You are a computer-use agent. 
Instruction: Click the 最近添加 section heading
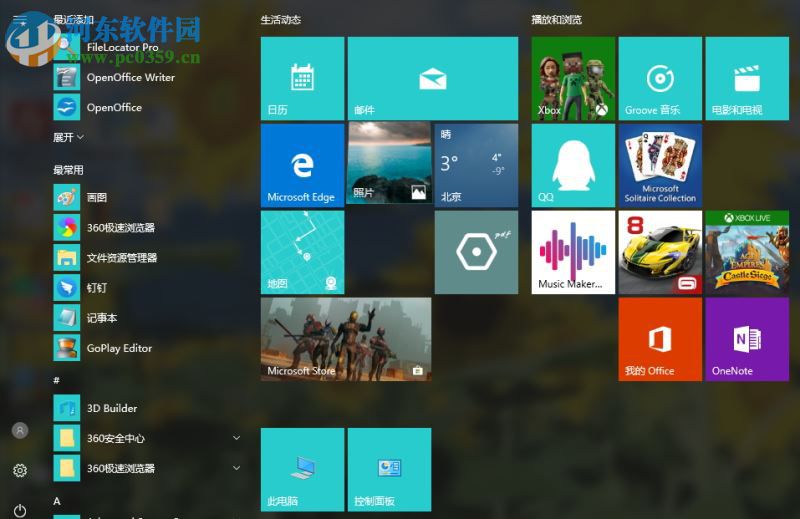[73, 20]
